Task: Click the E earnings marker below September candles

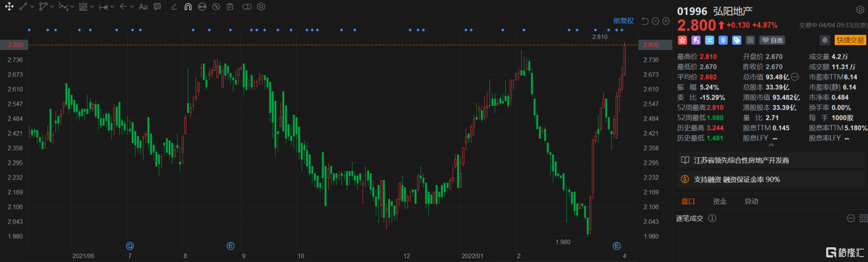Action: pyautogui.click(x=231, y=246)
